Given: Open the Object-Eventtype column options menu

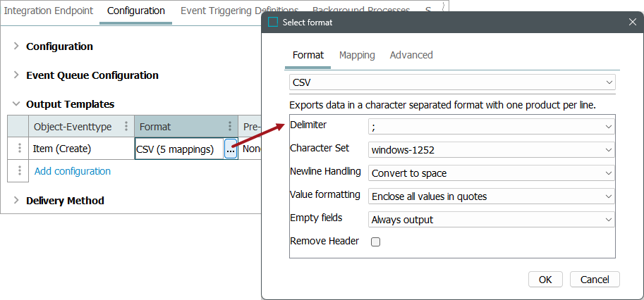Looking at the screenshot, I should (126, 126).
